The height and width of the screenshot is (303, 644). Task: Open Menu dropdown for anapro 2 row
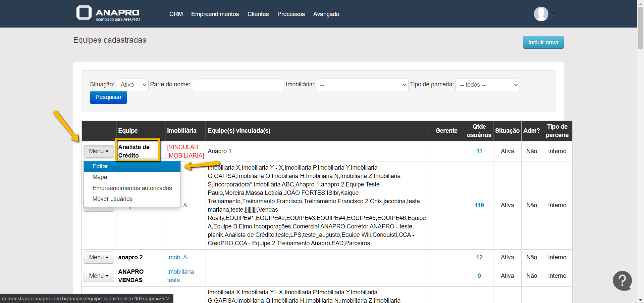pyautogui.click(x=99, y=257)
